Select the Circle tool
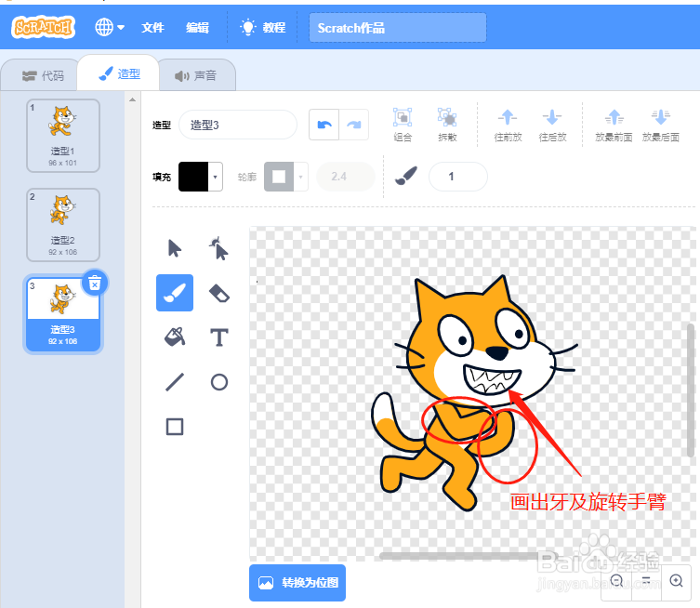Viewport: 700px width, 608px height. [x=218, y=382]
